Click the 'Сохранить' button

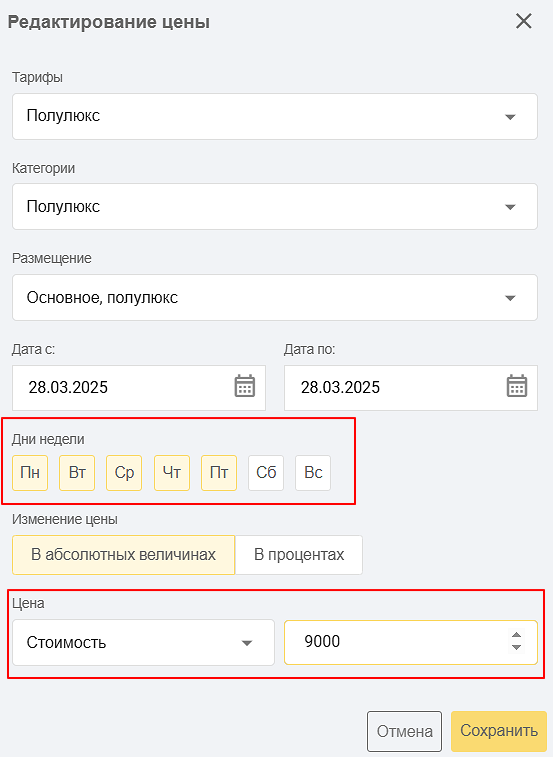point(499,731)
